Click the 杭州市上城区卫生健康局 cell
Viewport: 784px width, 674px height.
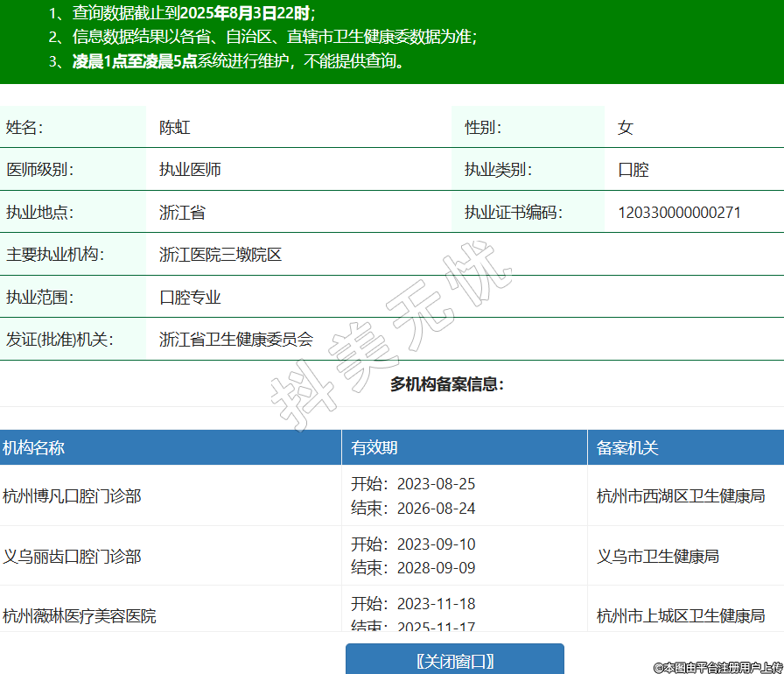coord(680,616)
